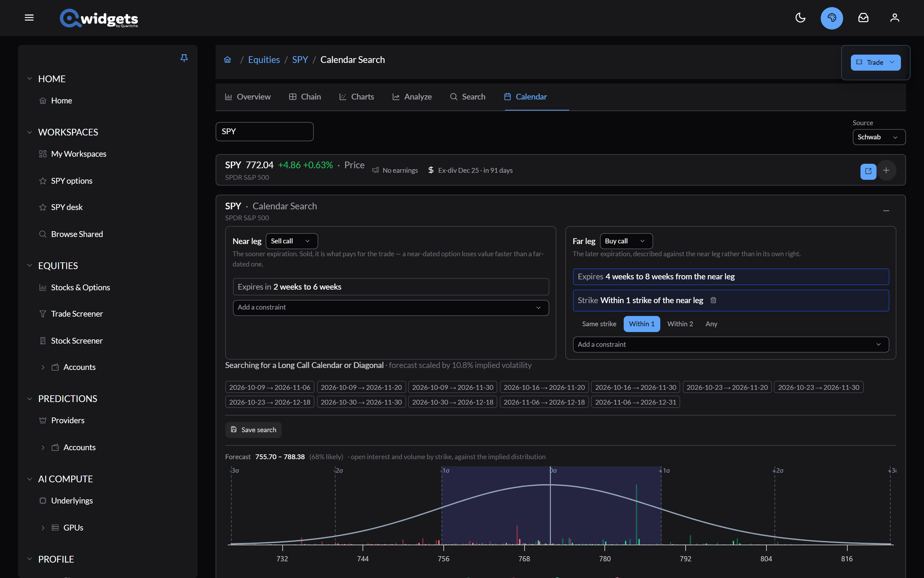Screen dimensions: 924x578
Task: Collapse the PROFILE sidebar section
Action: click(x=30, y=559)
